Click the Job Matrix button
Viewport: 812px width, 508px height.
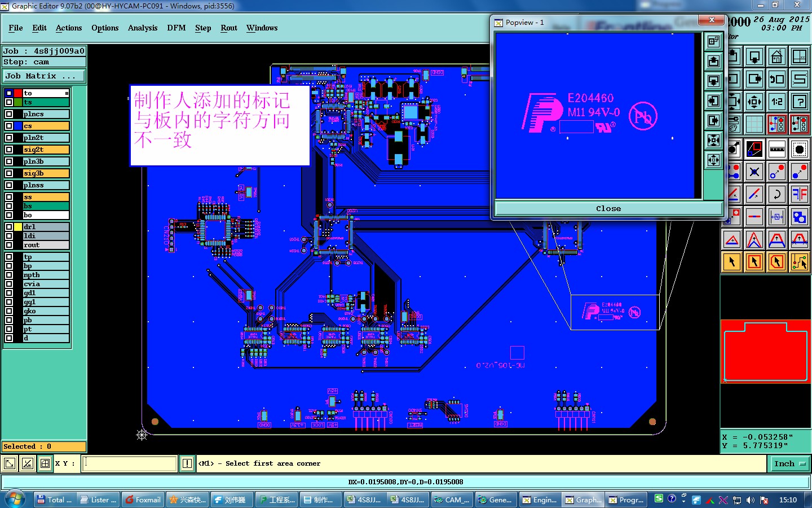tap(45, 76)
